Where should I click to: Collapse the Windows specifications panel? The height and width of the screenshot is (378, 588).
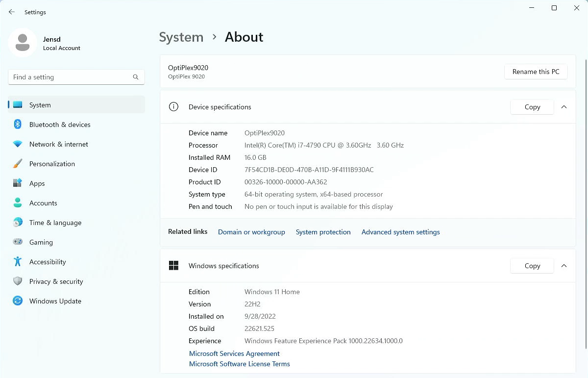pyautogui.click(x=564, y=266)
